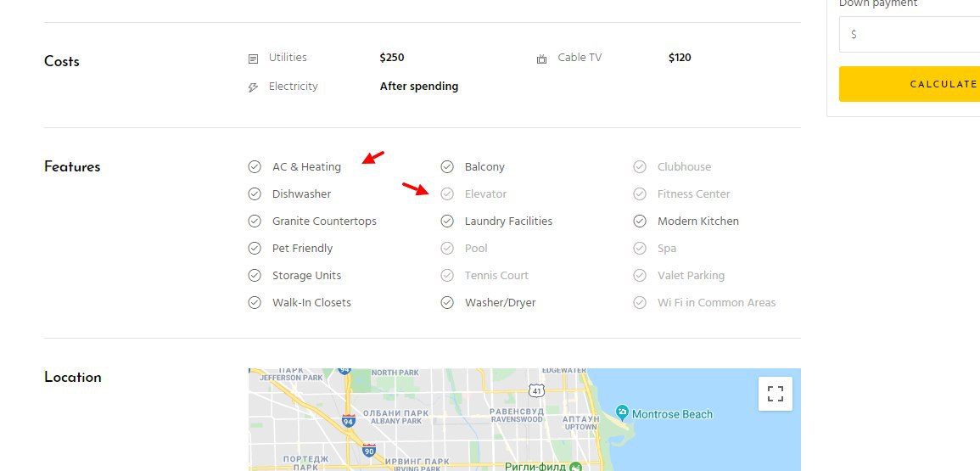Click the Laundry Facilities feature label
The height and width of the screenshot is (471, 980).
pyautogui.click(x=508, y=221)
